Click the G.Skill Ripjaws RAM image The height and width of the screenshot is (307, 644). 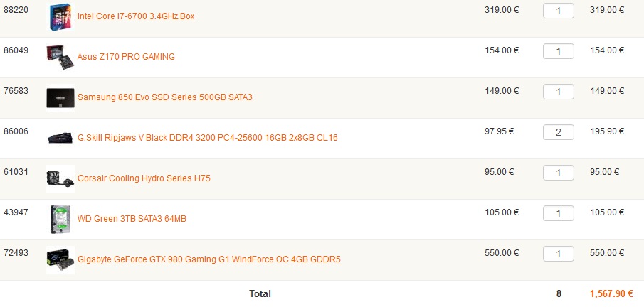point(60,137)
